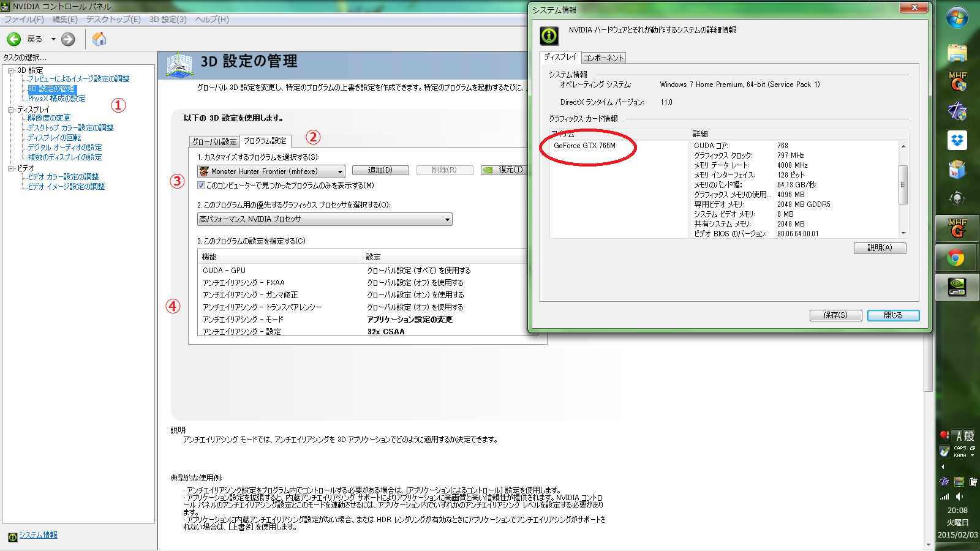The image size is (980, 551).
Task: Click the 追加(D) button
Action: click(x=380, y=170)
